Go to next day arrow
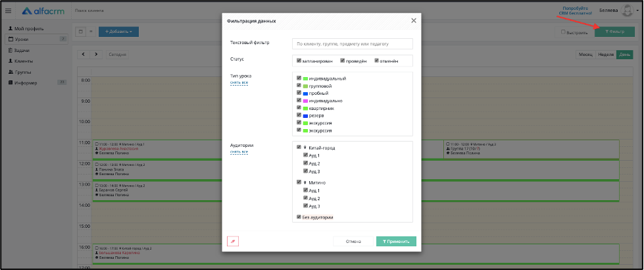This screenshot has height=270, width=644. (96, 54)
